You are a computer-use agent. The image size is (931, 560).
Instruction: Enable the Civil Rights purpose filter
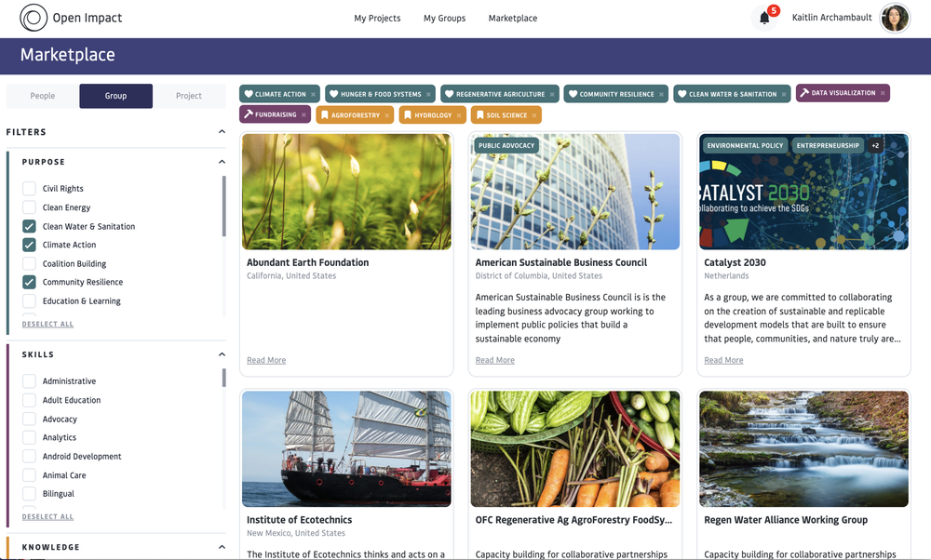pos(29,188)
